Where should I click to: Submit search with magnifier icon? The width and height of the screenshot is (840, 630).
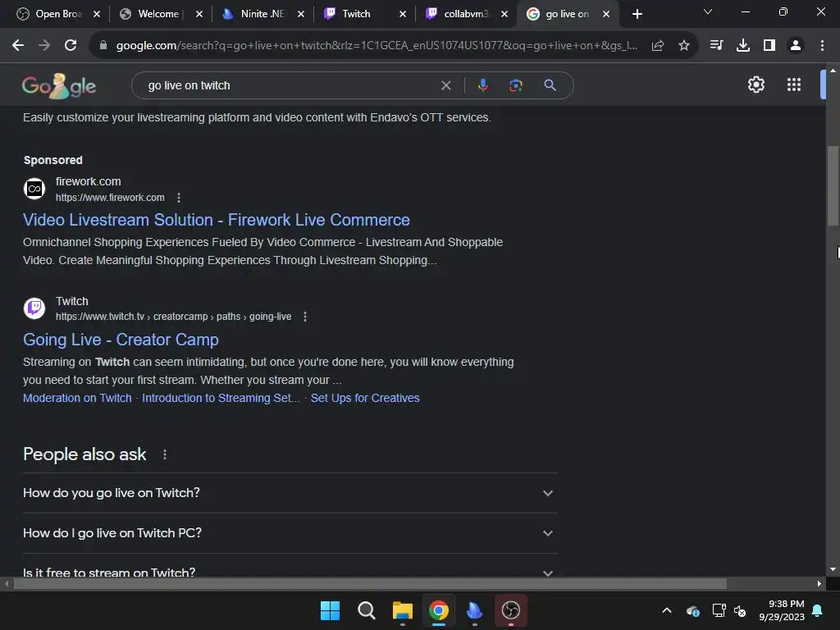550,85
